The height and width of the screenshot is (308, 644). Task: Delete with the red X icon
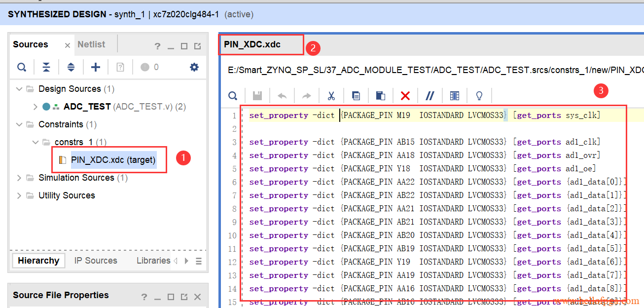(x=405, y=96)
